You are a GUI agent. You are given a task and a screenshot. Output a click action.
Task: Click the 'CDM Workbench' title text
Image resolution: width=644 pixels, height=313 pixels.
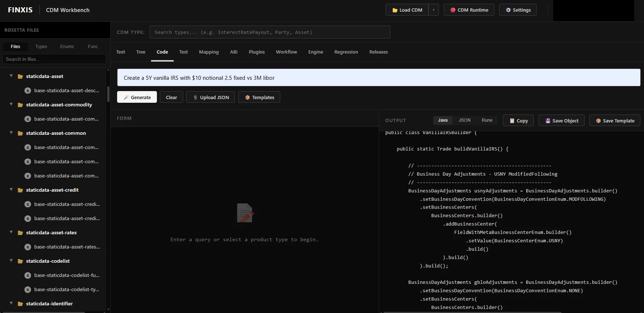tap(68, 10)
